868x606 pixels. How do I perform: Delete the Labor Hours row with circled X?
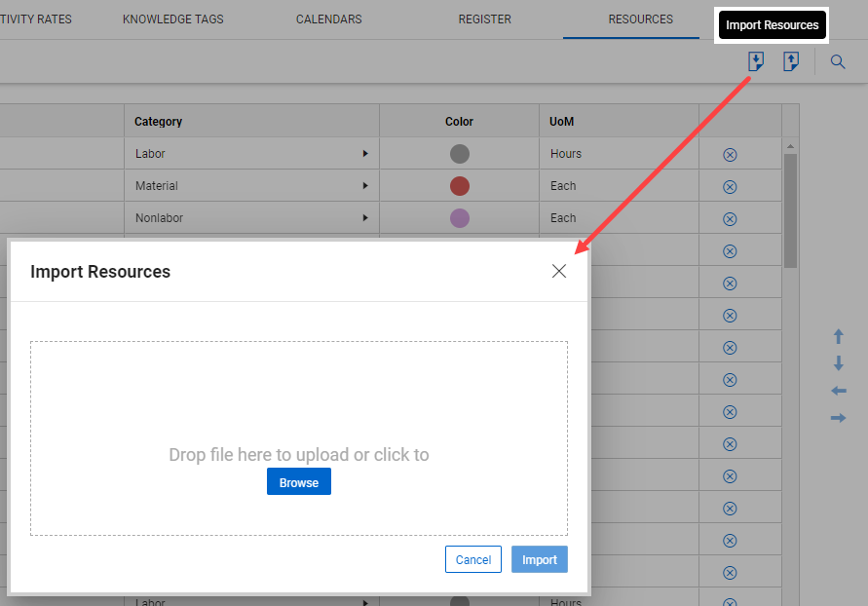730,155
